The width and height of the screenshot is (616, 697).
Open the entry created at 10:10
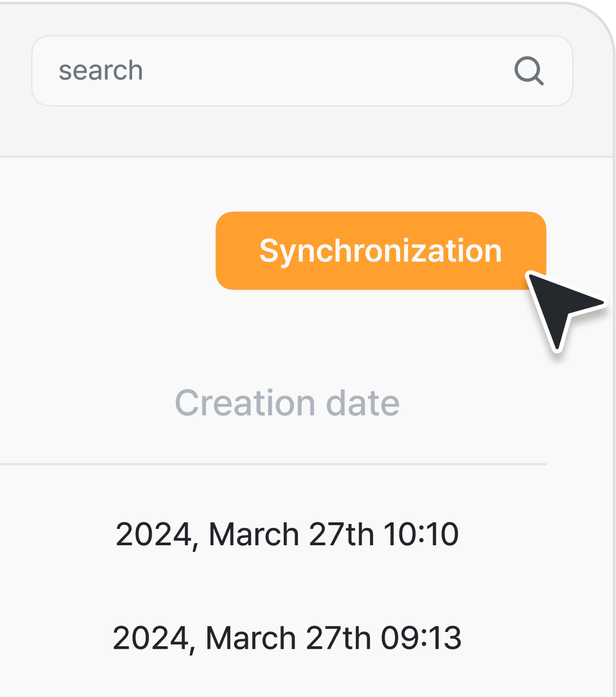coord(287,534)
